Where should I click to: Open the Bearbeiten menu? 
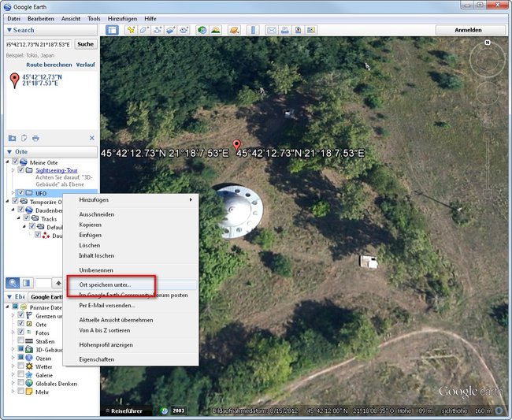click(41, 19)
